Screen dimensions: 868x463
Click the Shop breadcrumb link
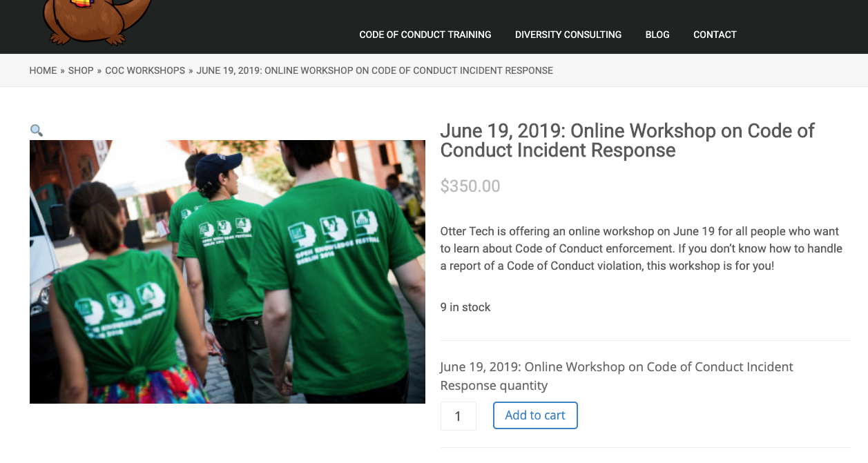pos(81,70)
